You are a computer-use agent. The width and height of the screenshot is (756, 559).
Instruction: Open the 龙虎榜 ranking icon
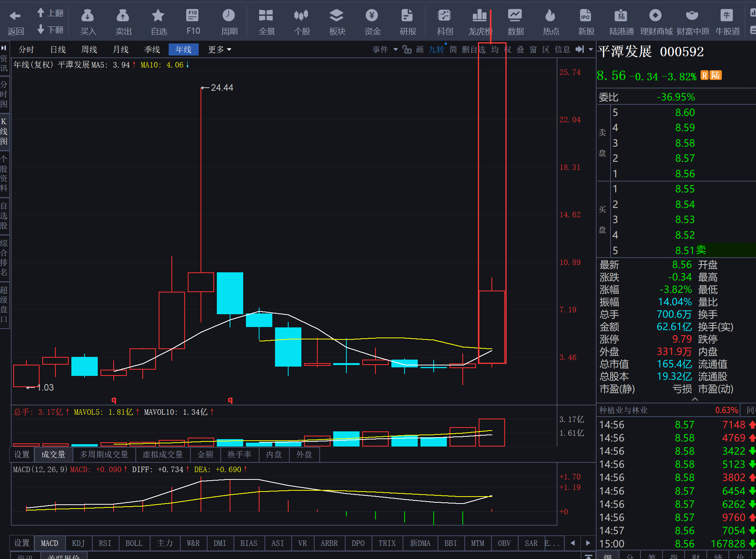coord(480,16)
